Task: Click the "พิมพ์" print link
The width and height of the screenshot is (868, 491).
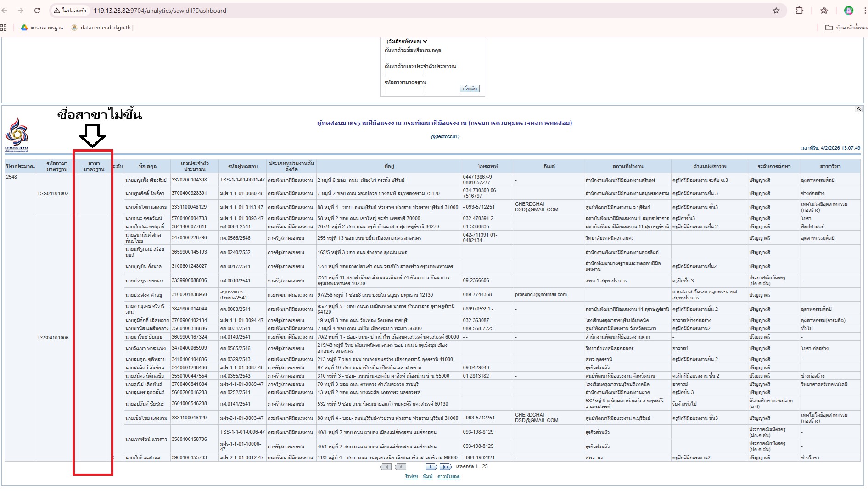Action: coord(427,477)
